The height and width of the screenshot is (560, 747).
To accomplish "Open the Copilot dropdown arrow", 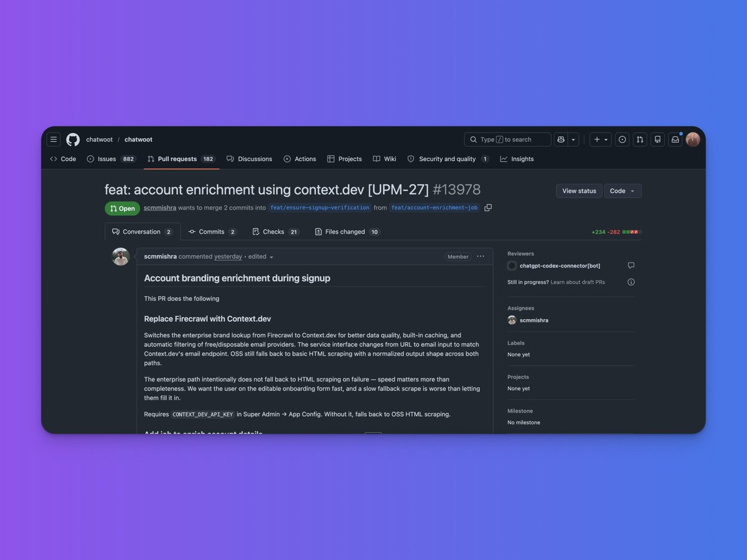I will click(x=574, y=139).
